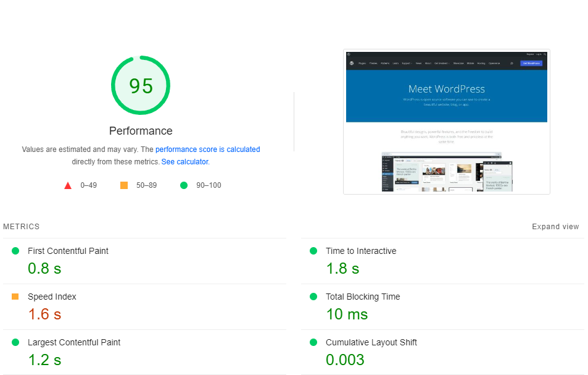This screenshot has width=588, height=375.
Task: Click the red triangle 0–49 legend icon
Action: 68,185
